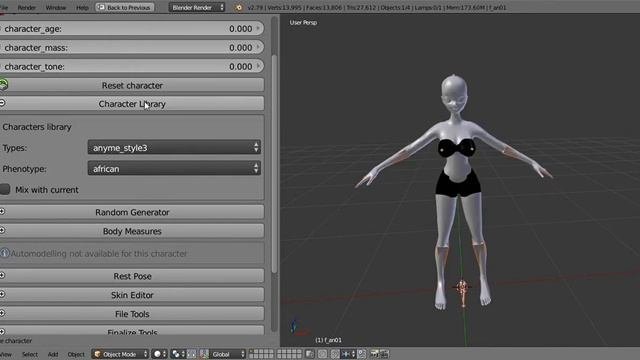The width and height of the screenshot is (640, 360).
Task: Click 3D cursor at character's feet
Action: 462,288
